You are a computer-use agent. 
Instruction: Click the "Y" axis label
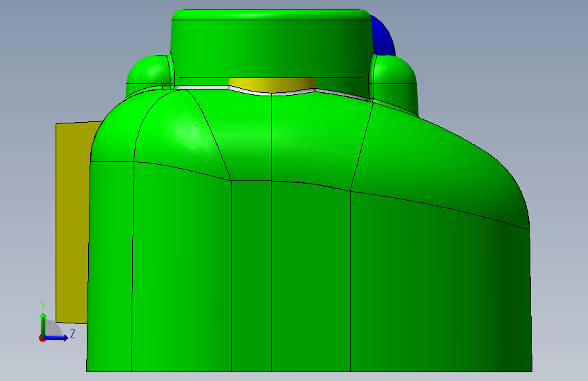[x=43, y=305]
